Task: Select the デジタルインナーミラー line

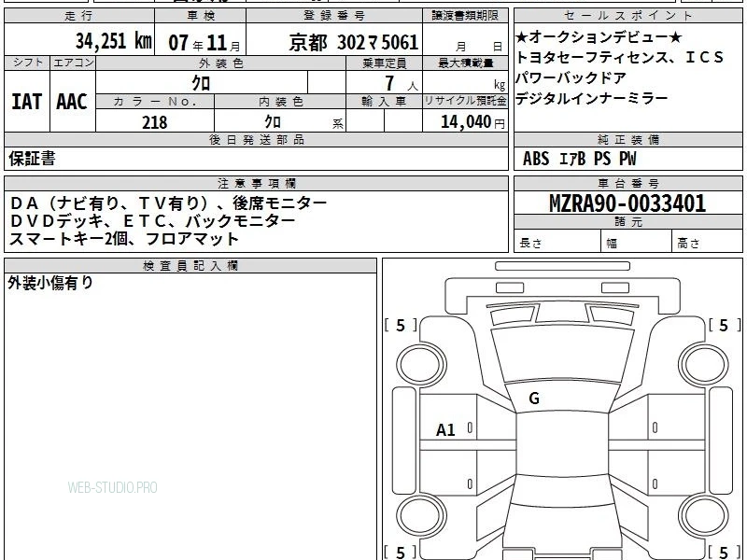Action: point(592,98)
